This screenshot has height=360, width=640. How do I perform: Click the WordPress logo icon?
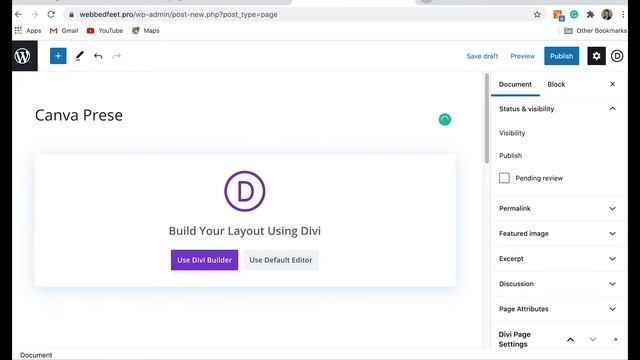pyautogui.click(x=22, y=56)
